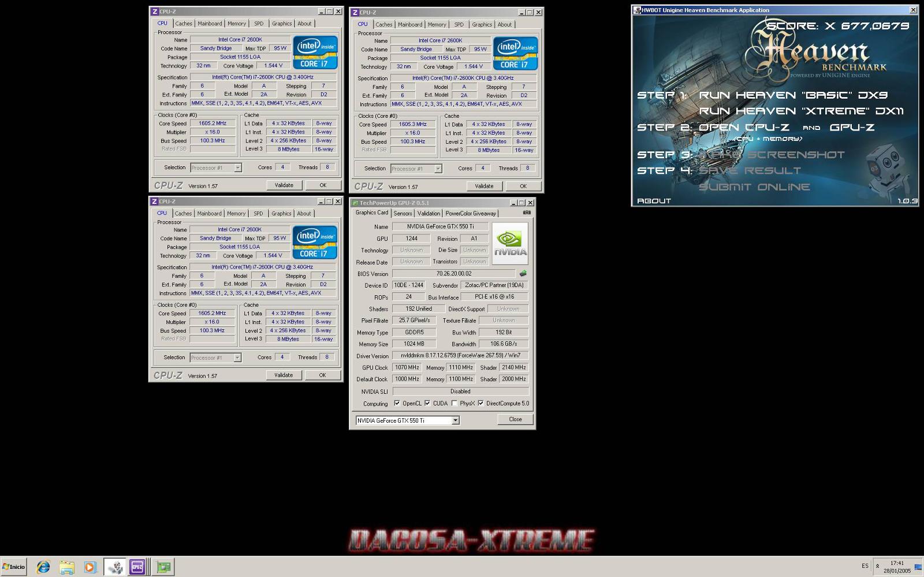Click the GPU-Z camera screenshot icon

click(527, 213)
